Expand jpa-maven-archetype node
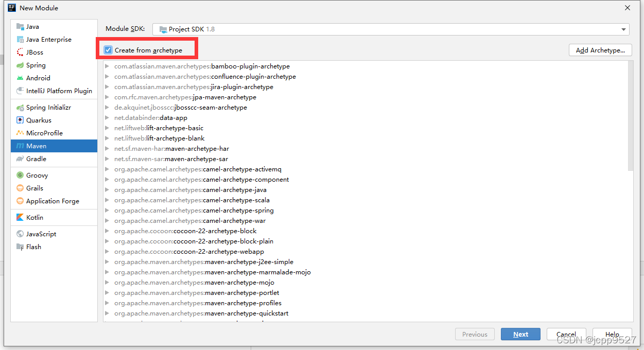Image resolution: width=644 pixels, height=350 pixels. 107,97
